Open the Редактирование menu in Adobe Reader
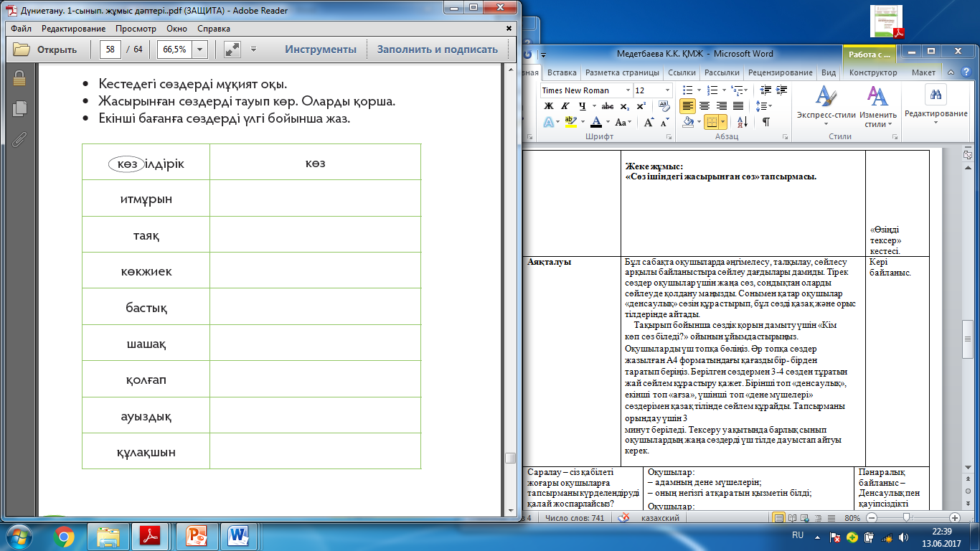 coord(73,29)
